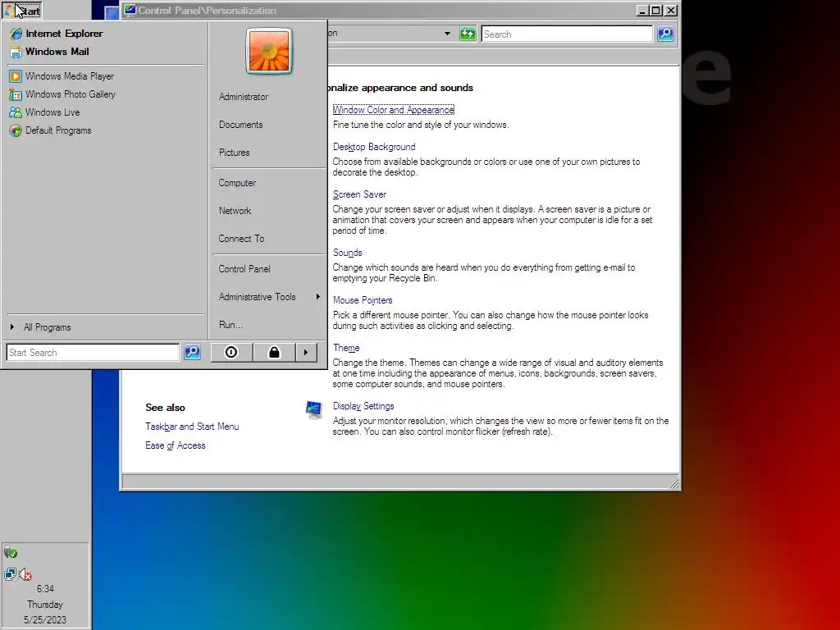The width and height of the screenshot is (840, 630).
Task: Minimize the Control Panel window
Action: point(643,10)
